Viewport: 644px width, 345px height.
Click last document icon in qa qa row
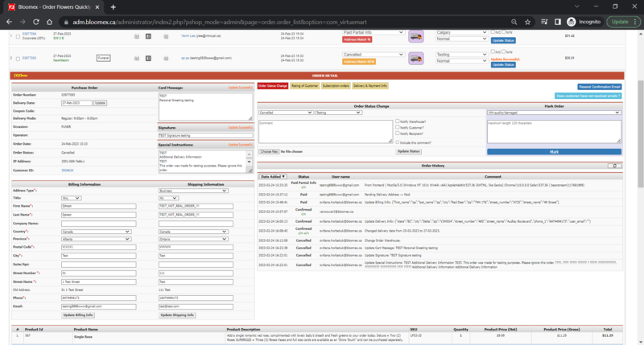pos(166,58)
